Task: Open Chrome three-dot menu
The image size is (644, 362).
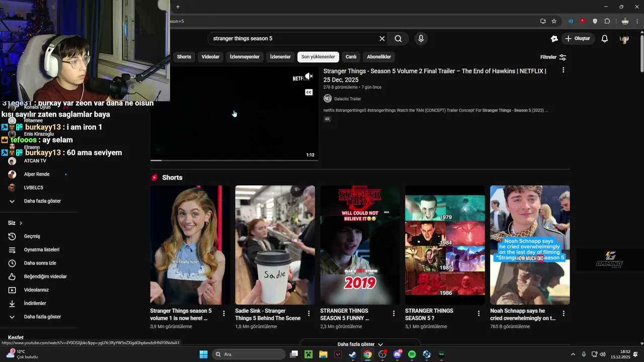Action: pos(637,21)
